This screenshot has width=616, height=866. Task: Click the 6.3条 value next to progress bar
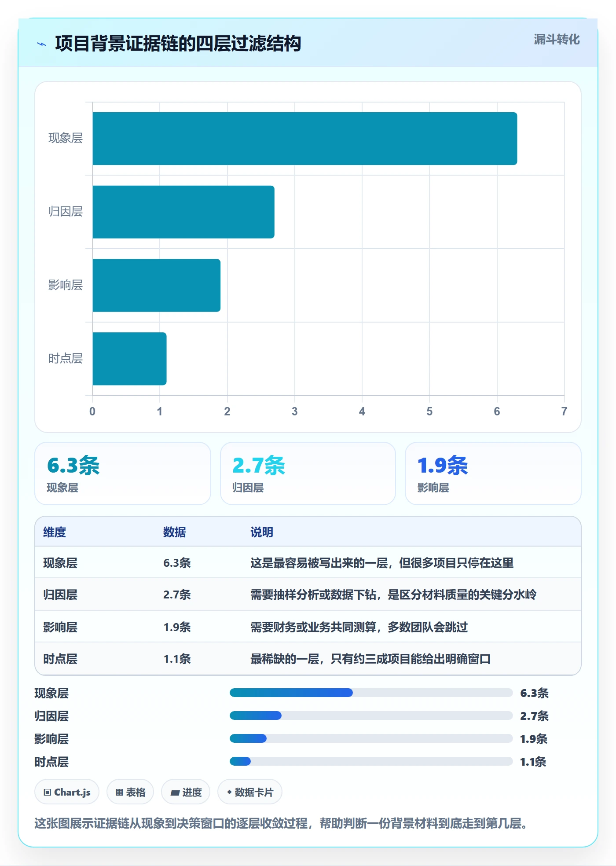pos(534,693)
